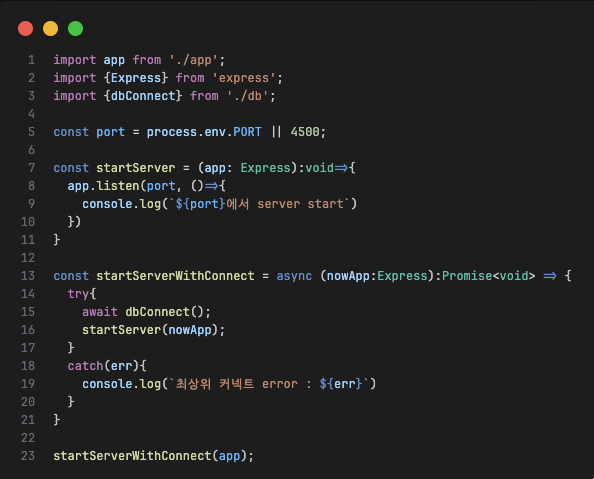Click the try keyword on line 14
Viewport: 594px width, 479px height.
pos(78,294)
